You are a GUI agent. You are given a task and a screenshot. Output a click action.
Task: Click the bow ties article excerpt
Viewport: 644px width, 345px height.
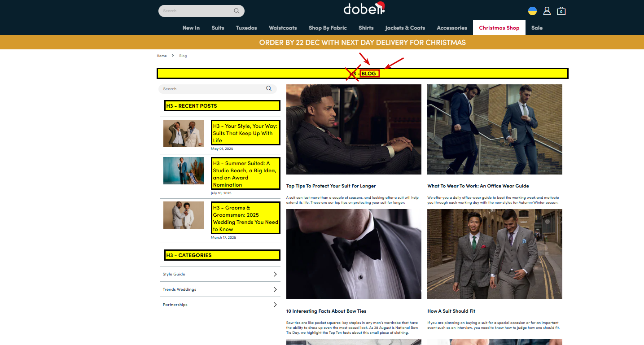pyautogui.click(x=352, y=328)
